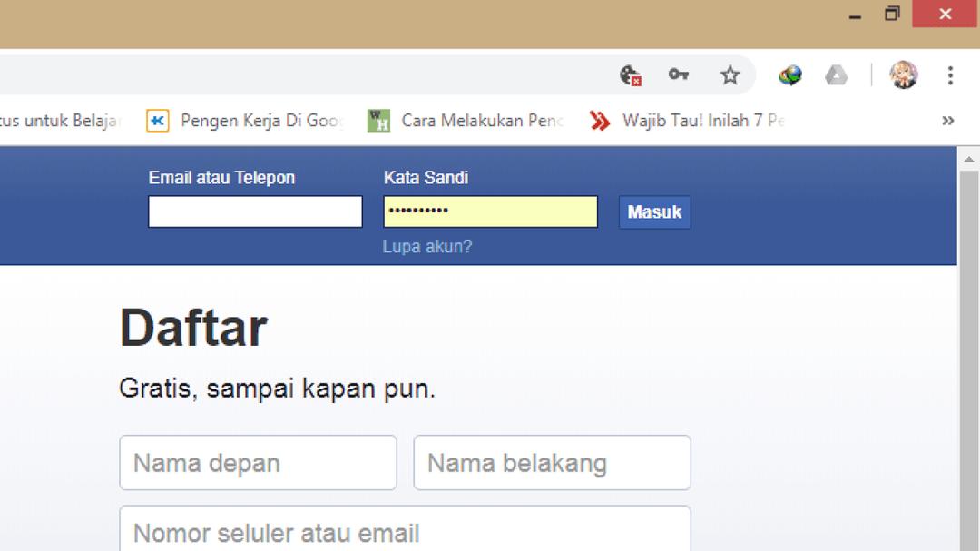Open the saved passwords key icon

(x=678, y=75)
